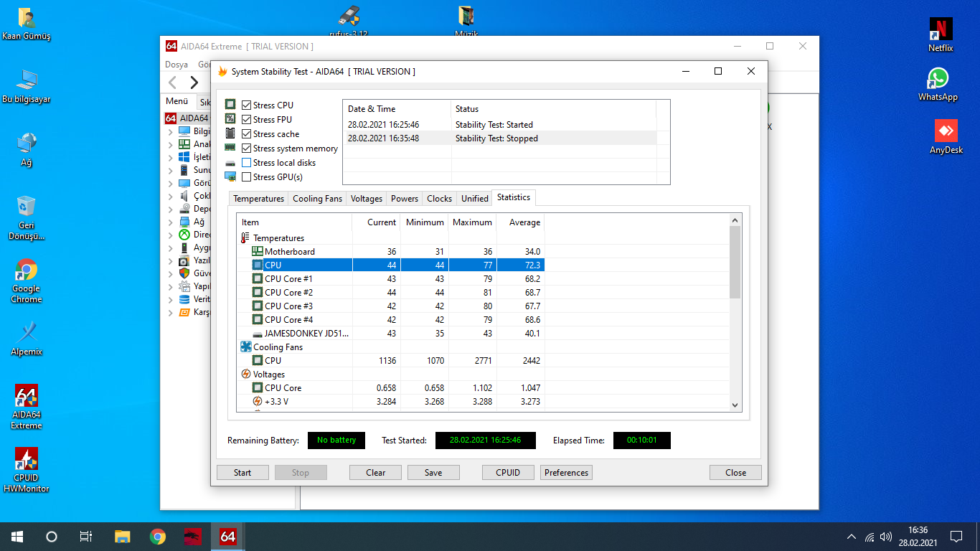This screenshot has width=980, height=551.
Task: Launch WhatsApp from the desktop
Action: point(938,84)
